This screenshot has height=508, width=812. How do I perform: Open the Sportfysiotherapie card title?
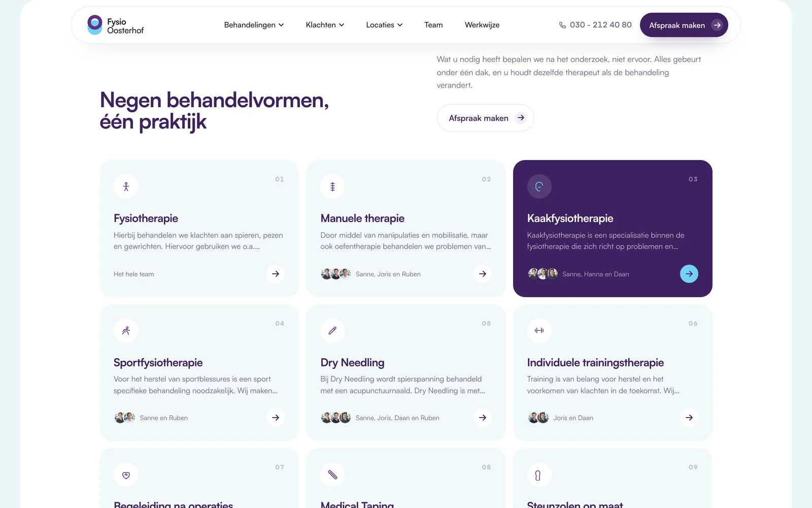[158, 363]
